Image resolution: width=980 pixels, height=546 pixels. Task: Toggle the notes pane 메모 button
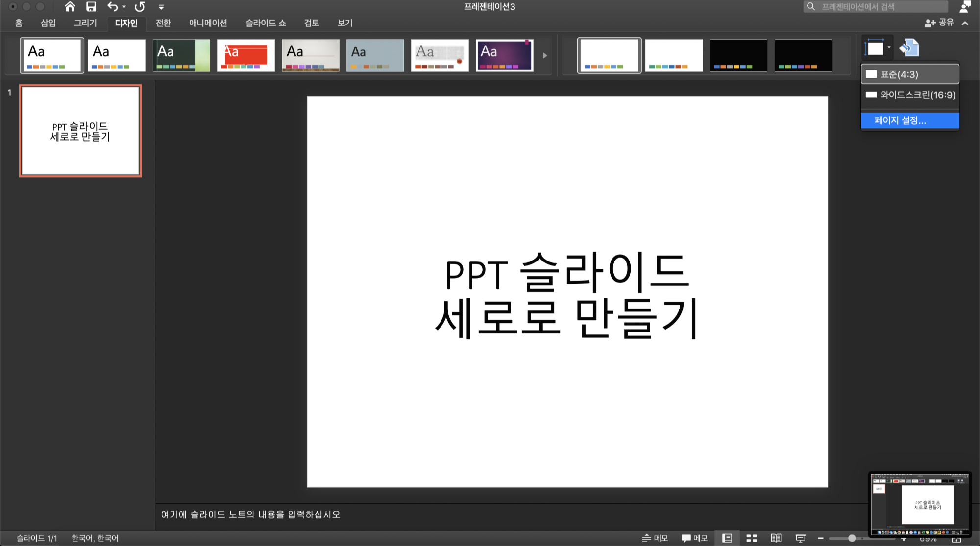[x=655, y=538]
